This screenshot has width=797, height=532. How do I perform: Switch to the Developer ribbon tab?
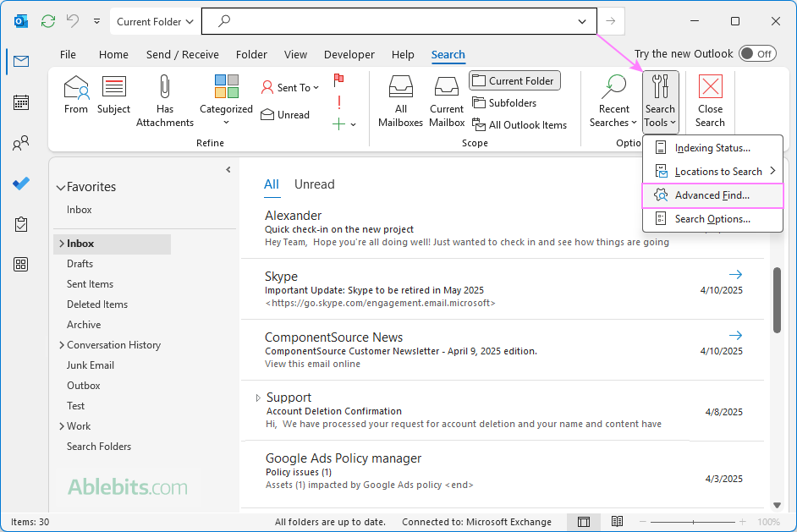349,55
